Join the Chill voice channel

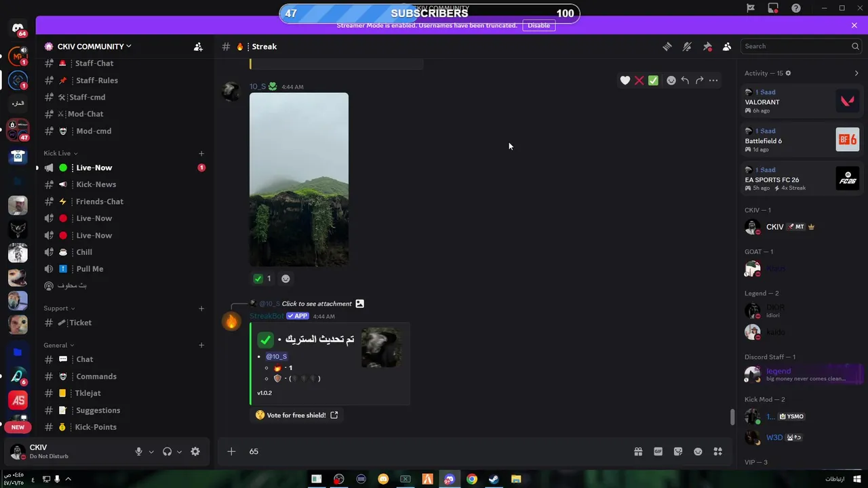[123, 252]
